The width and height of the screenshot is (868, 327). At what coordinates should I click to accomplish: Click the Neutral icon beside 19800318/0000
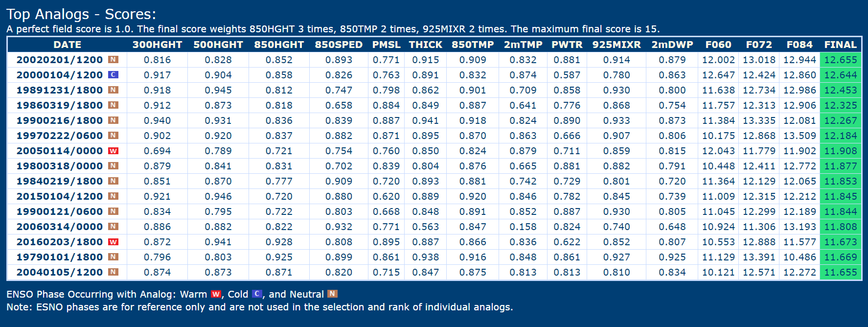(x=113, y=166)
